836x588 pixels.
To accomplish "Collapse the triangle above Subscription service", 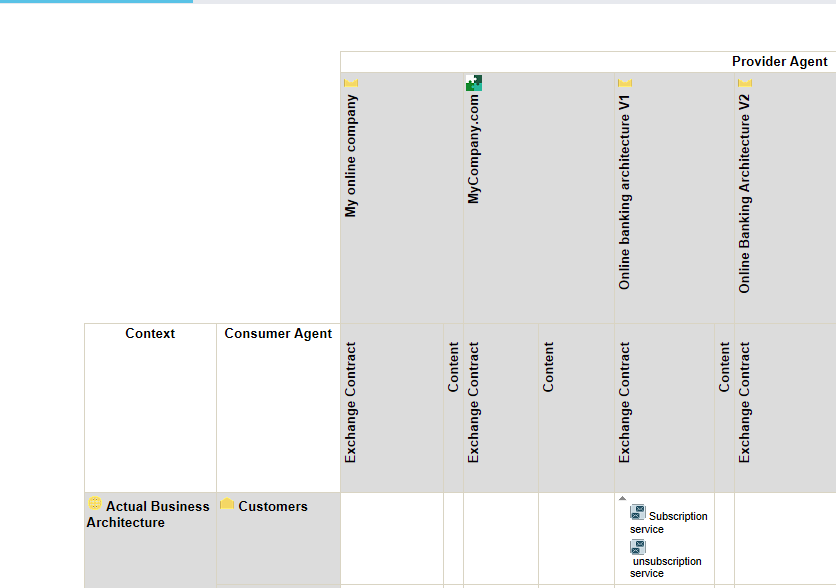I will [622, 498].
